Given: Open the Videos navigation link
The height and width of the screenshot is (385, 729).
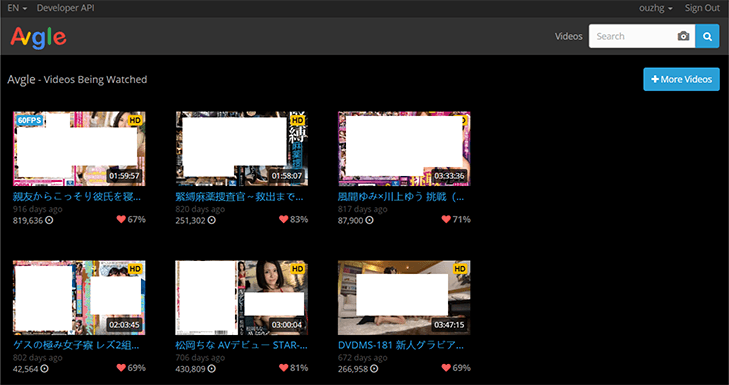Looking at the screenshot, I should (x=569, y=36).
